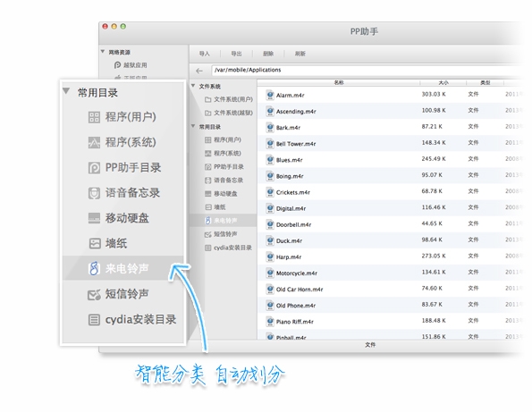Click the file icon of Doorbell.m4r

(x=270, y=224)
